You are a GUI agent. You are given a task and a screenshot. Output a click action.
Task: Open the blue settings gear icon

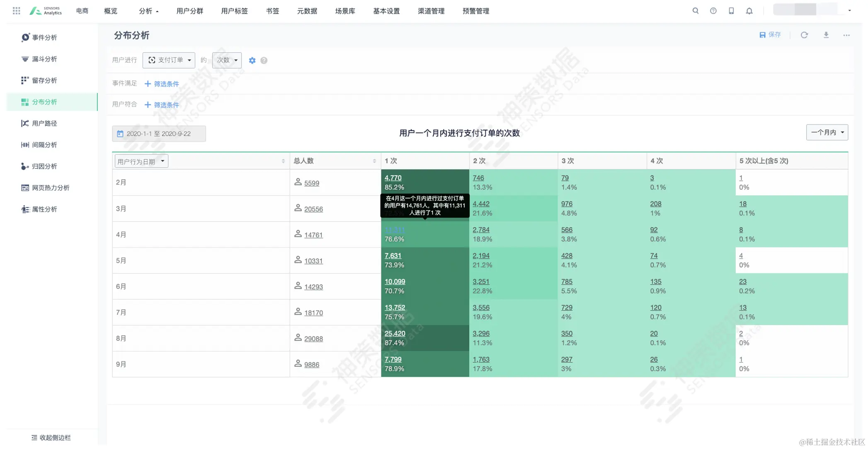coord(252,61)
